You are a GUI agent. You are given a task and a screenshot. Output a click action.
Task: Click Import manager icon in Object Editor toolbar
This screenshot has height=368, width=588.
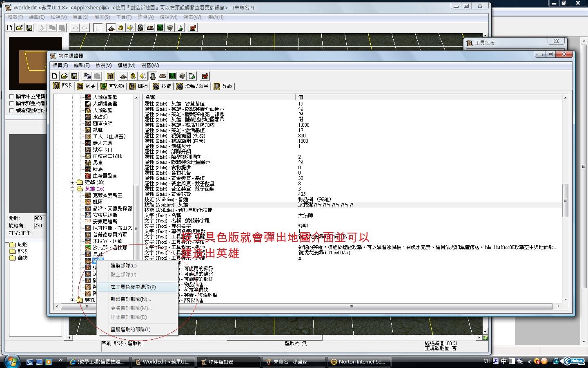pos(192,76)
